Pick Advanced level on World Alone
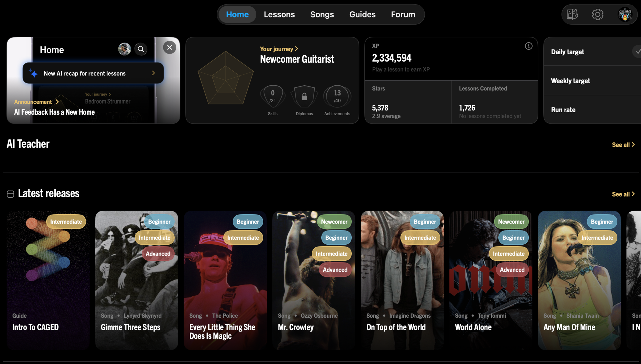The image size is (641, 364). pos(512,270)
